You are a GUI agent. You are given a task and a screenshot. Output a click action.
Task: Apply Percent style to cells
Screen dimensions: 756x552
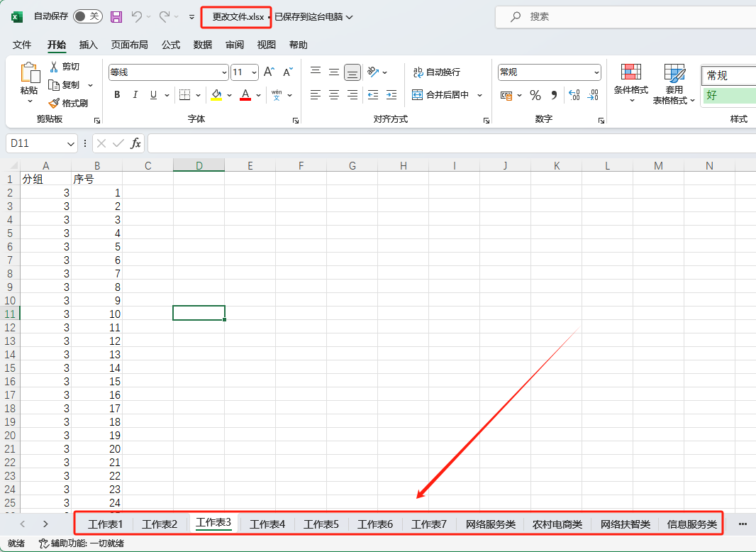tap(535, 94)
